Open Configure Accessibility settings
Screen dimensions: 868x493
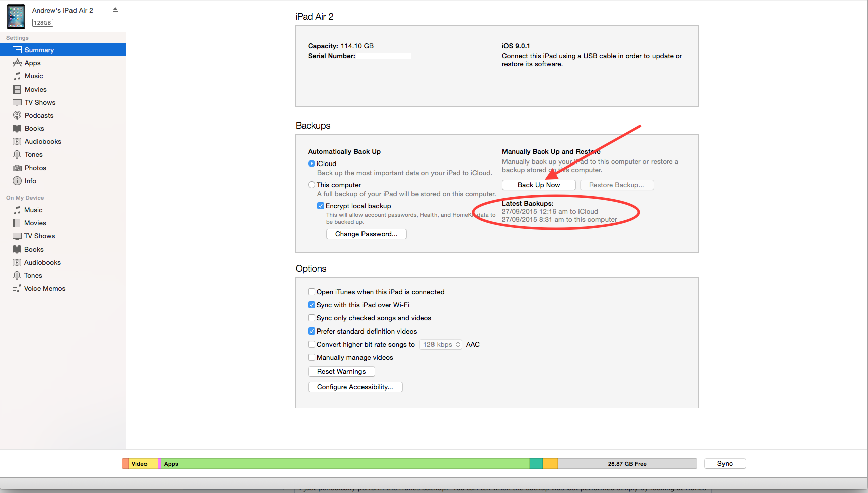[355, 387]
